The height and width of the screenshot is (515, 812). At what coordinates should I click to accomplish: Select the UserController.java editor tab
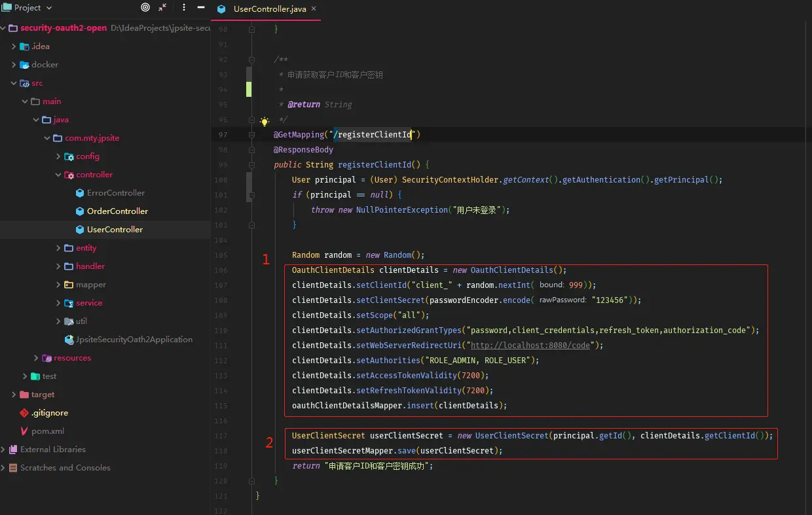(266, 9)
